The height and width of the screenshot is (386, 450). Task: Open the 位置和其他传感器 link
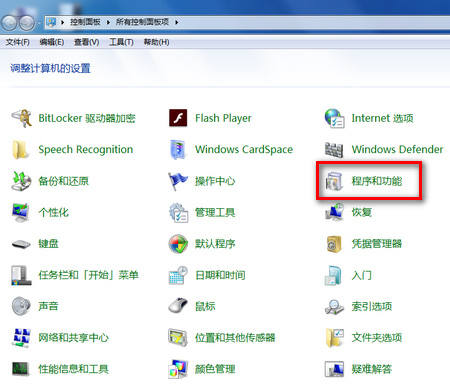(235, 338)
